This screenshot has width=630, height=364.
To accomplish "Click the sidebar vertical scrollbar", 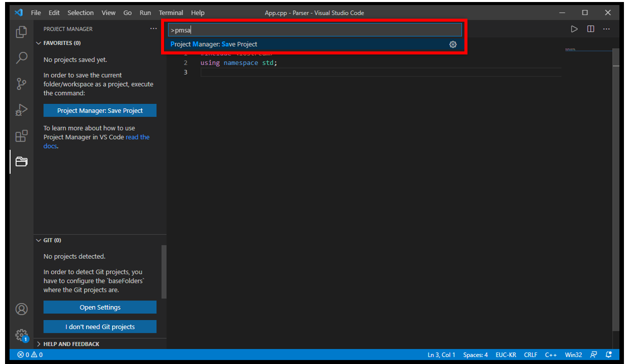I will 164,272.
